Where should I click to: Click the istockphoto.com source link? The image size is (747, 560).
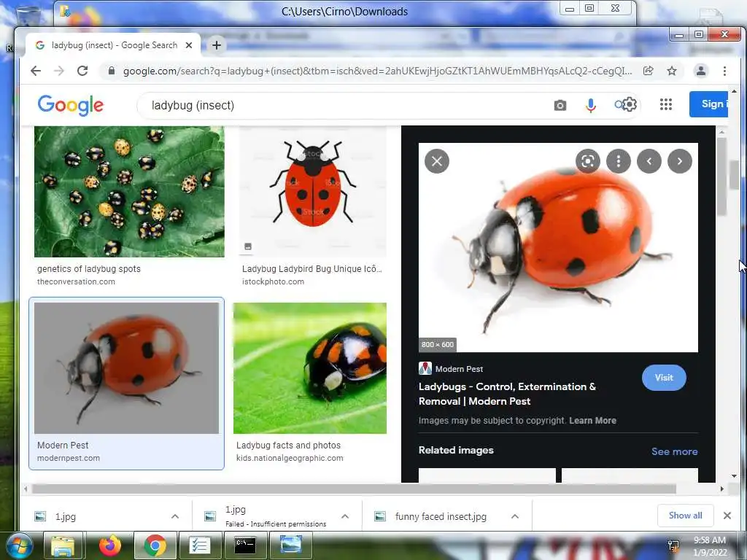tap(273, 281)
